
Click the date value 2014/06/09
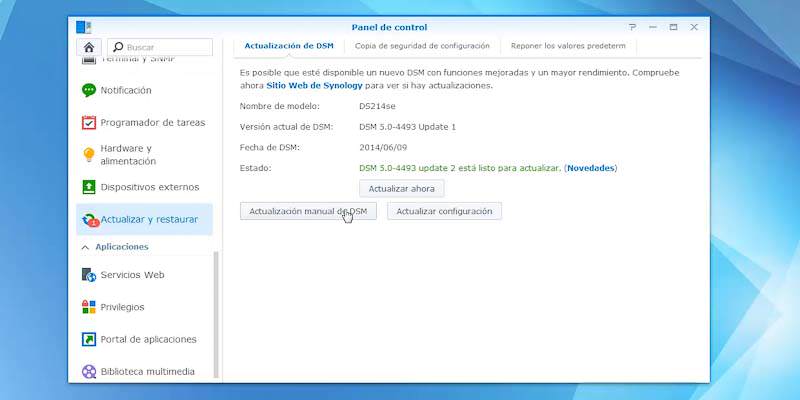click(x=383, y=147)
